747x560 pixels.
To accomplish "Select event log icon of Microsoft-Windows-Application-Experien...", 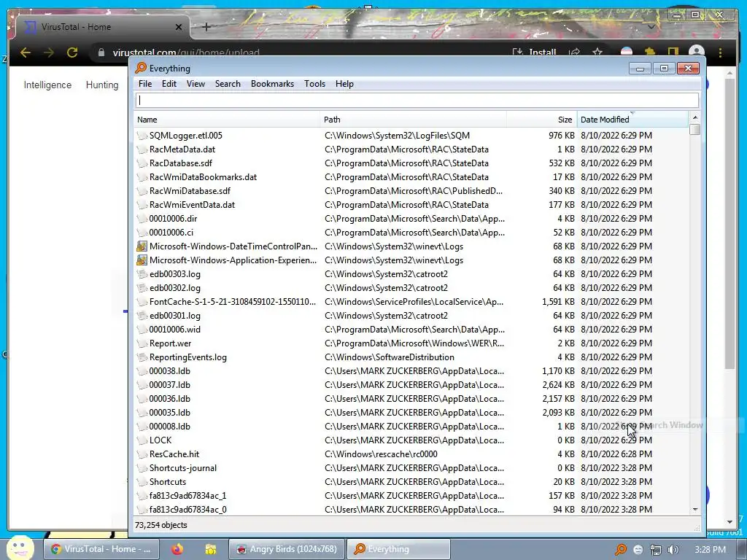I will pos(142,260).
